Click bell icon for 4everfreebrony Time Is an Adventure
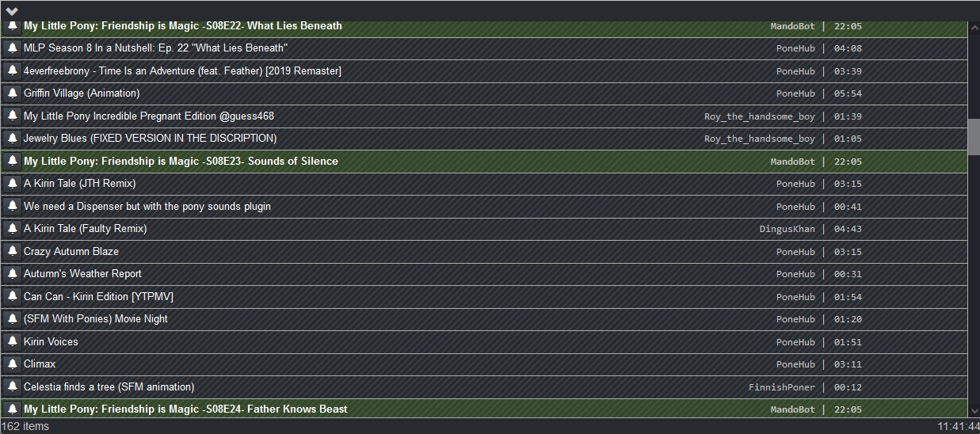The width and height of the screenshot is (980, 434). point(13,70)
